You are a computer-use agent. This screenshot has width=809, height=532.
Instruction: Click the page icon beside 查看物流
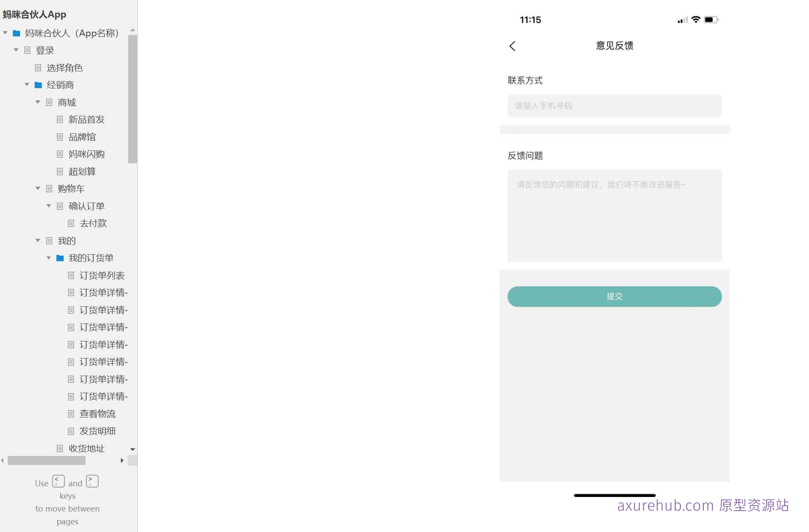pos(71,414)
